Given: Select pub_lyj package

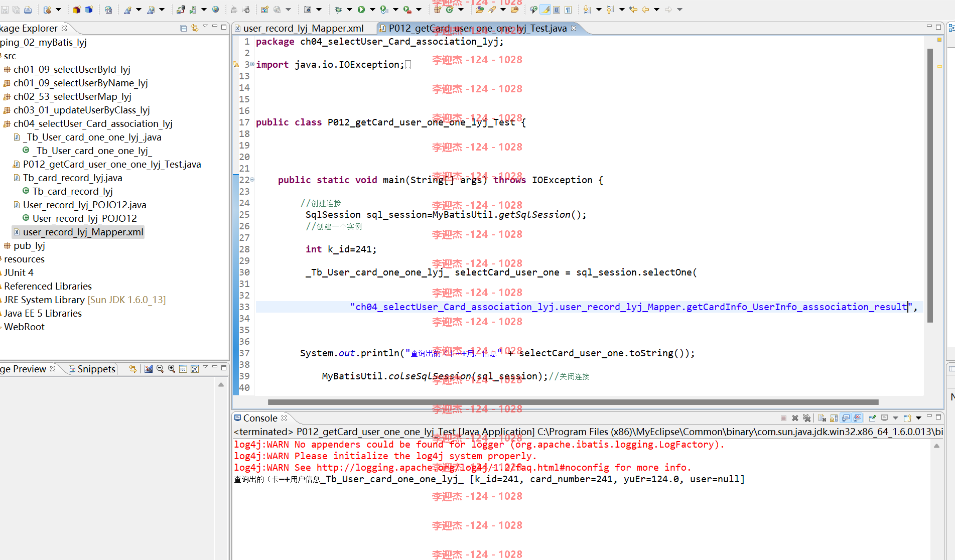Looking at the screenshot, I should pos(30,245).
